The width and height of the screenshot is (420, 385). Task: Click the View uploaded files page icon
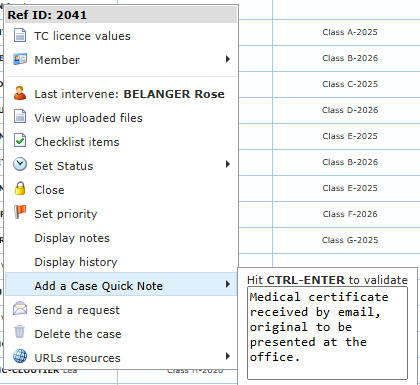click(20, 117)
